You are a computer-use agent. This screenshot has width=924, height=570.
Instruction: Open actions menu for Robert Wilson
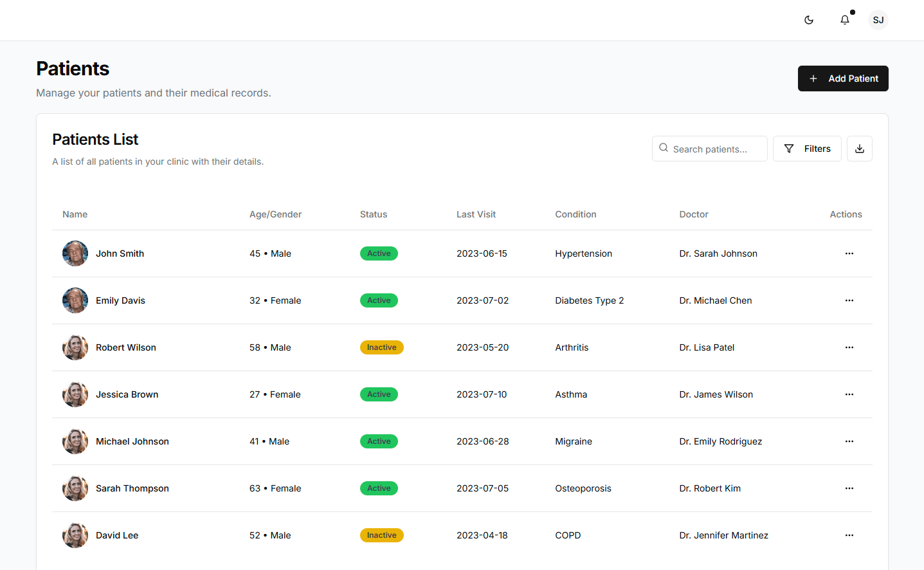click(x=849, y=347)
